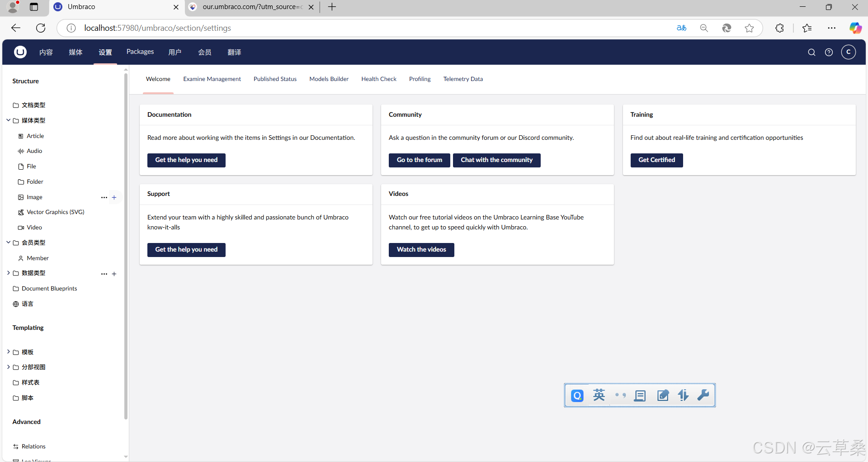
Task: Switch to the Telemetry Data tab
Action: coord(463,79)
